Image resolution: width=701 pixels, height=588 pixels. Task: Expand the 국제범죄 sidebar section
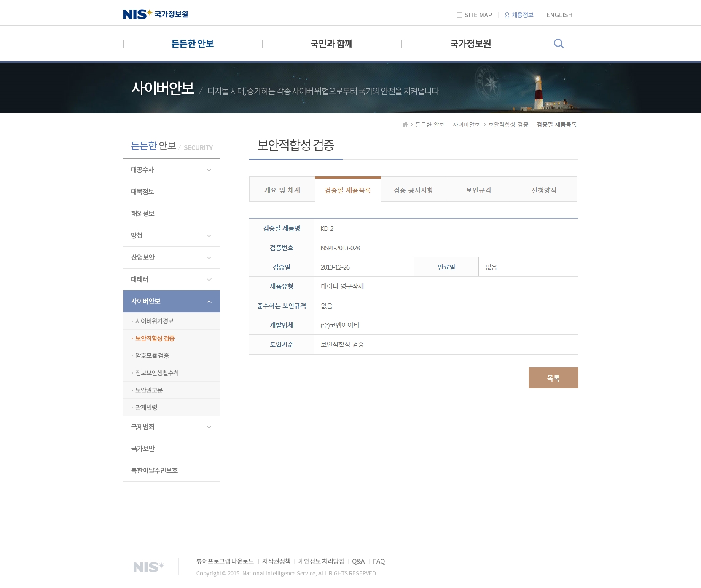point(171,427)
